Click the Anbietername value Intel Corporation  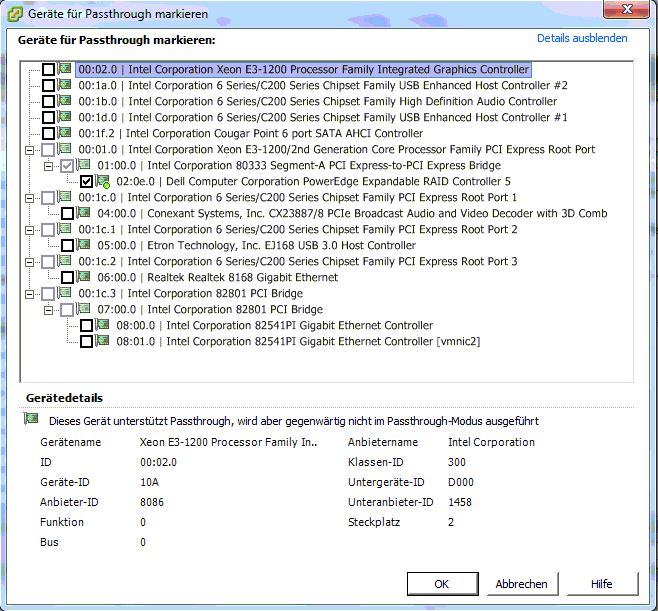[x=491, y=442]
